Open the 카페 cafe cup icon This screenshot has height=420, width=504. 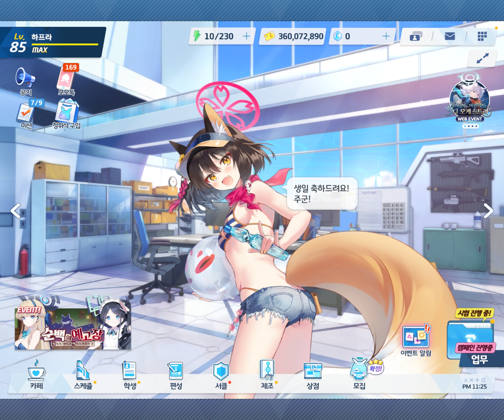tap(37, 375)
